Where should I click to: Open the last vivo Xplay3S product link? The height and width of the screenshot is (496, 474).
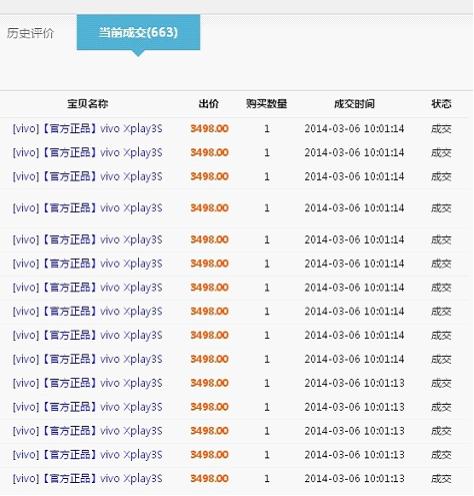87,478
